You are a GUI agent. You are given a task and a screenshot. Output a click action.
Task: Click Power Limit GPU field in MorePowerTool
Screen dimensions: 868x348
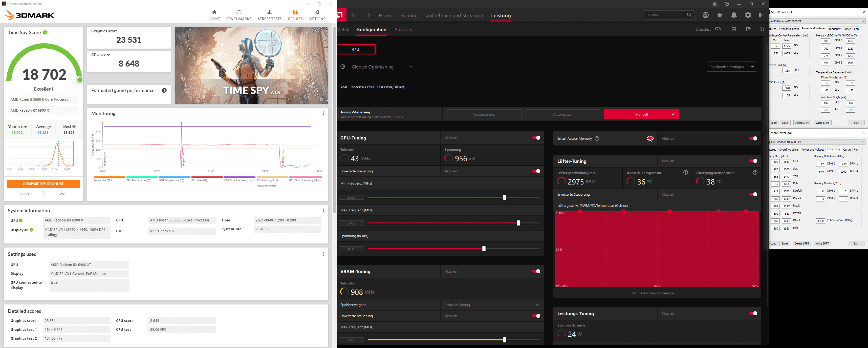[787, 71]
